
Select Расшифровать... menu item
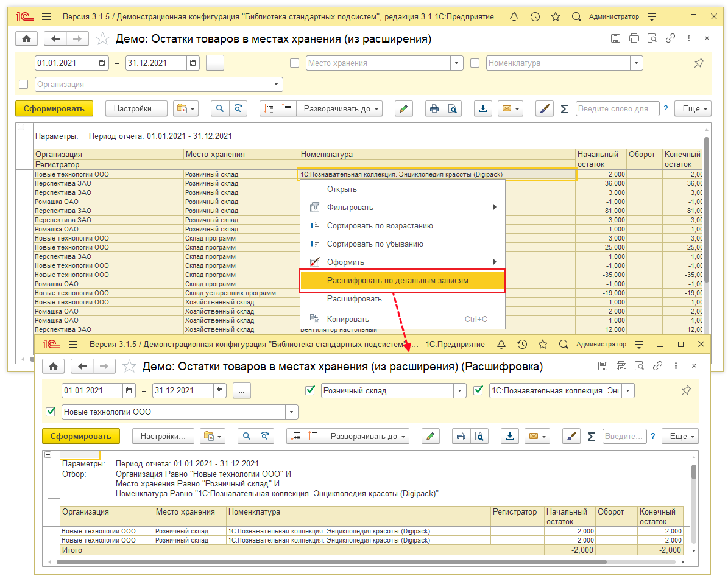pos(402,299)
